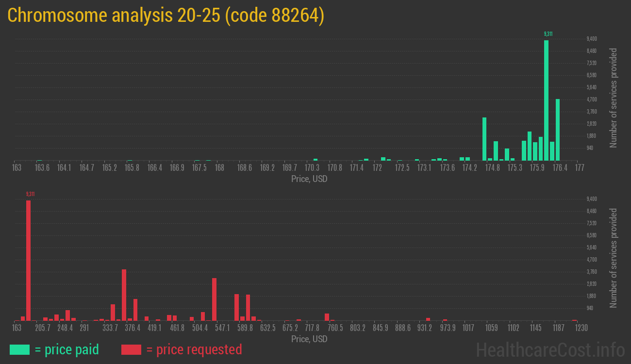
Task: Select the tall red bar left of 547.1
Action: 214,299
